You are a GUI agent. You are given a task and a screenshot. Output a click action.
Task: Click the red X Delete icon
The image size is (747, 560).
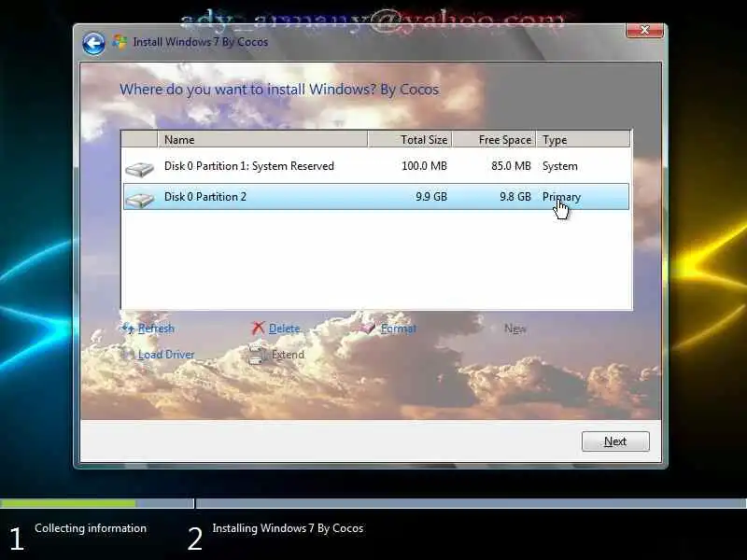(x=259, y=328)
